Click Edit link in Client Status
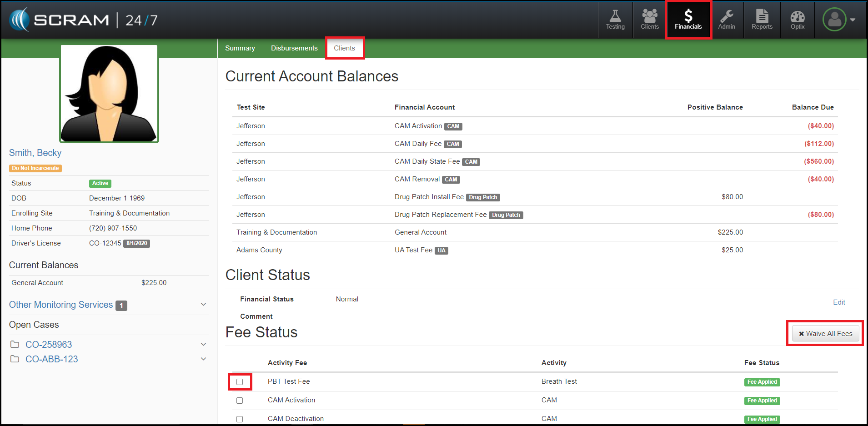 click(838, 302)
